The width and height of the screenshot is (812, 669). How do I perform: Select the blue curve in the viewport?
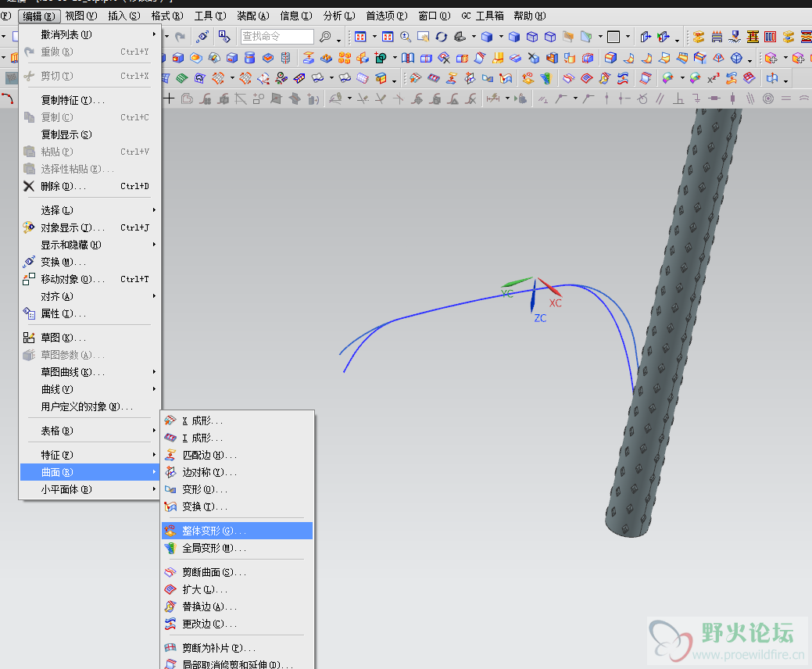(x=445, y=308)
